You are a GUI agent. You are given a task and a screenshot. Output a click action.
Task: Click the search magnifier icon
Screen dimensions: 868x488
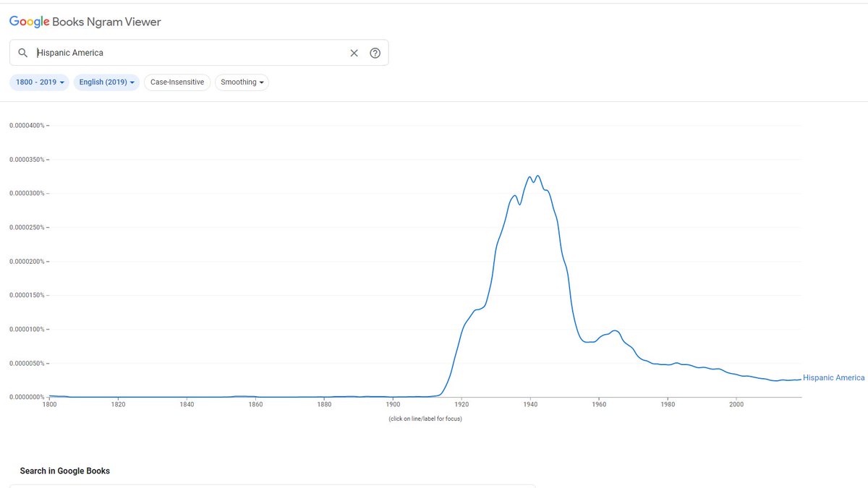pos(23,53)
